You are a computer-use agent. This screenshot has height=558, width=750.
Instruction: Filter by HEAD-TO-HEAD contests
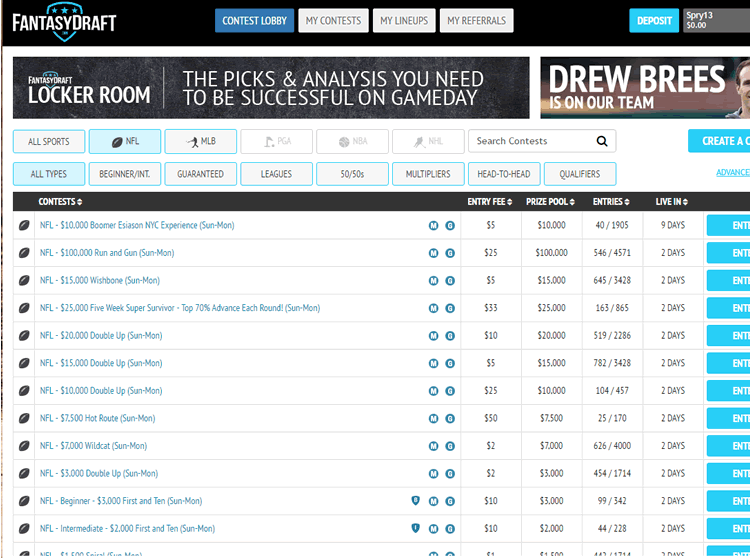504,174
